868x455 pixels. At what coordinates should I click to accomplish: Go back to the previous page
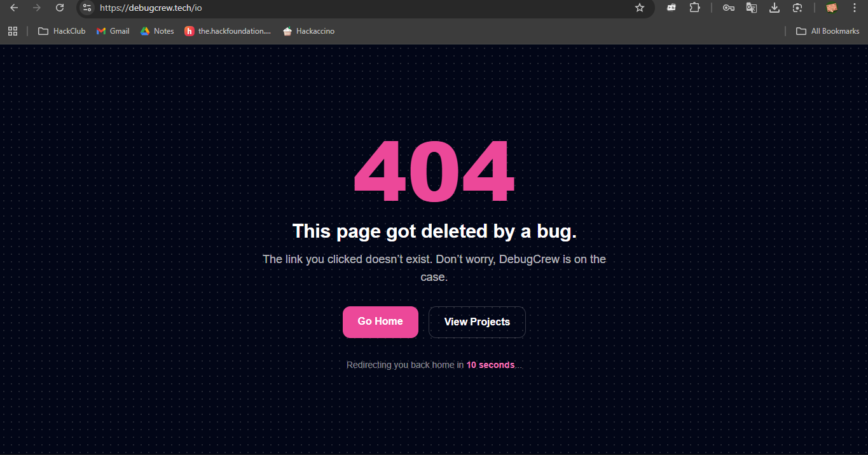pos(14,8)
